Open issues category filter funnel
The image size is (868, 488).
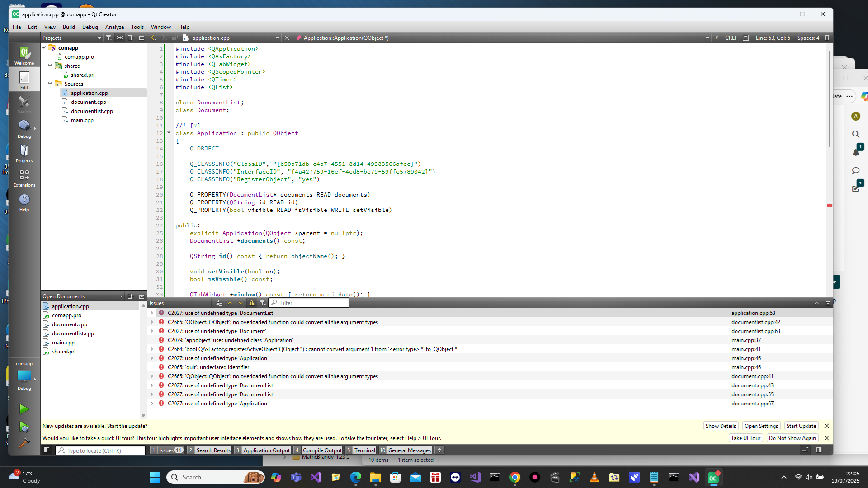pos(263,303)
